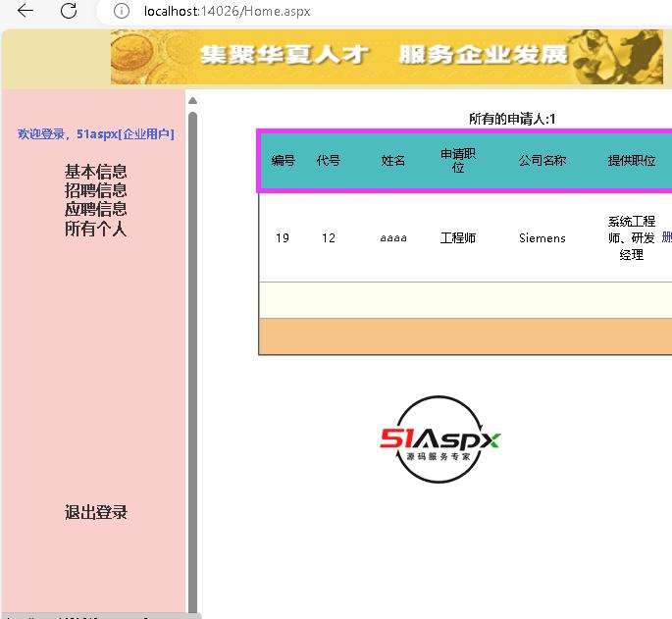Click the welcome text 欢迎登录, 51aspx
The image size is (672, 619).
tap(95, 133)
